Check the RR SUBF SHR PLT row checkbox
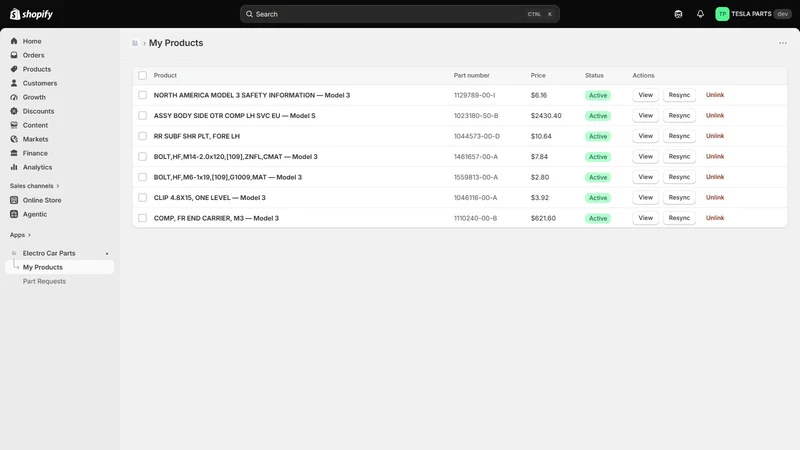The height and width of the screenshot is (450, 800). pos(142,136)
